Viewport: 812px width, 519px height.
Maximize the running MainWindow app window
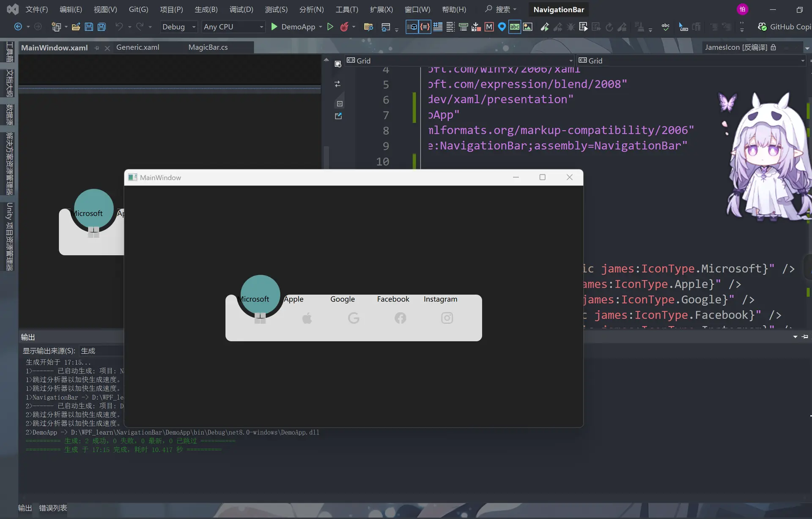coord(543,177)
